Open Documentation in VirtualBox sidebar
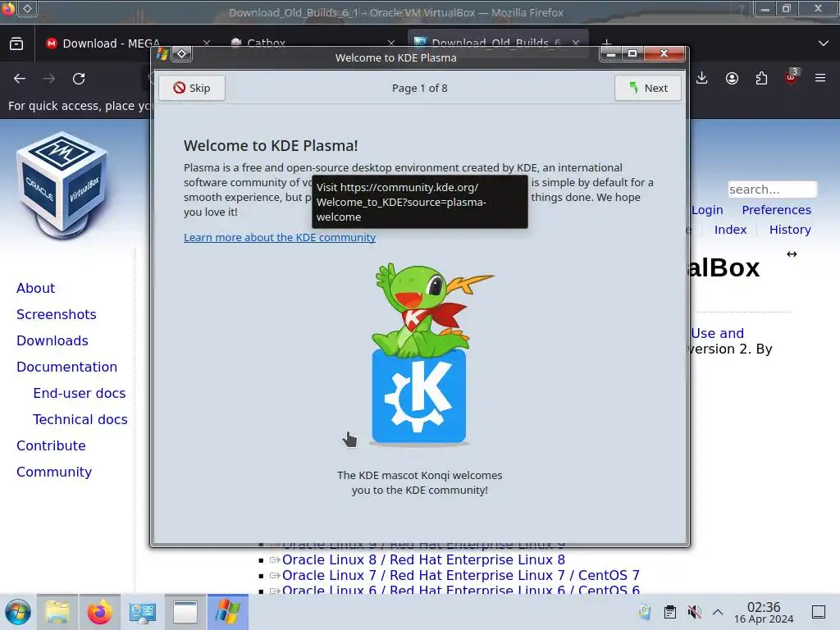The height and width of the screenshot is (630, 840). [66, 367]
